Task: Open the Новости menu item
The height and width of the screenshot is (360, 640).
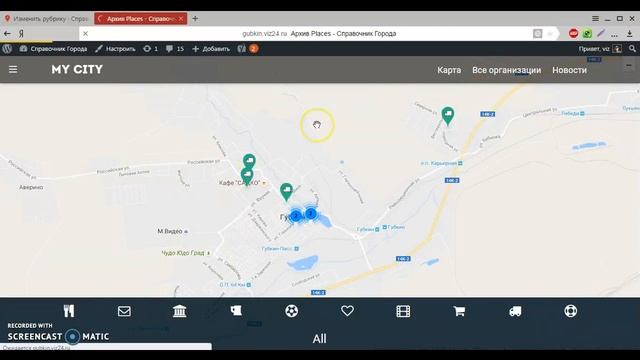Action: 569,70
